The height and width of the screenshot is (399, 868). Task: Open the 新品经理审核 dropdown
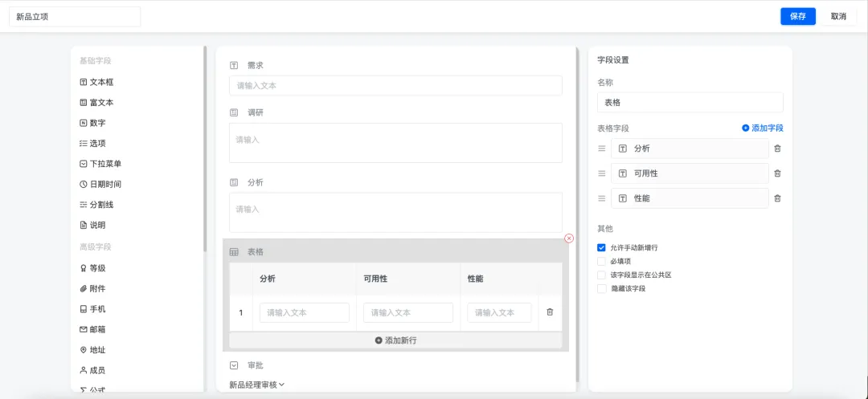click(257, 385)
